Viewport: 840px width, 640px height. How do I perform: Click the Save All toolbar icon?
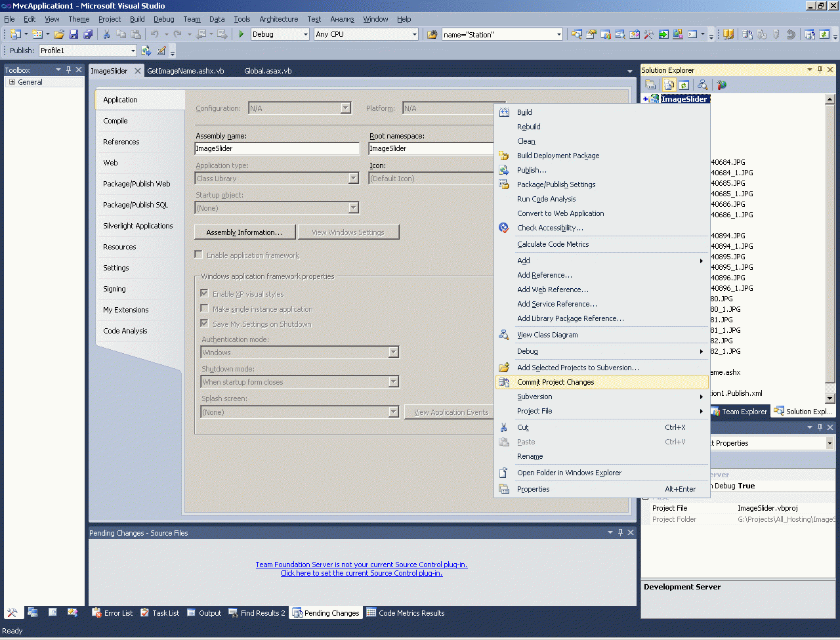click(x=87, y=34)
